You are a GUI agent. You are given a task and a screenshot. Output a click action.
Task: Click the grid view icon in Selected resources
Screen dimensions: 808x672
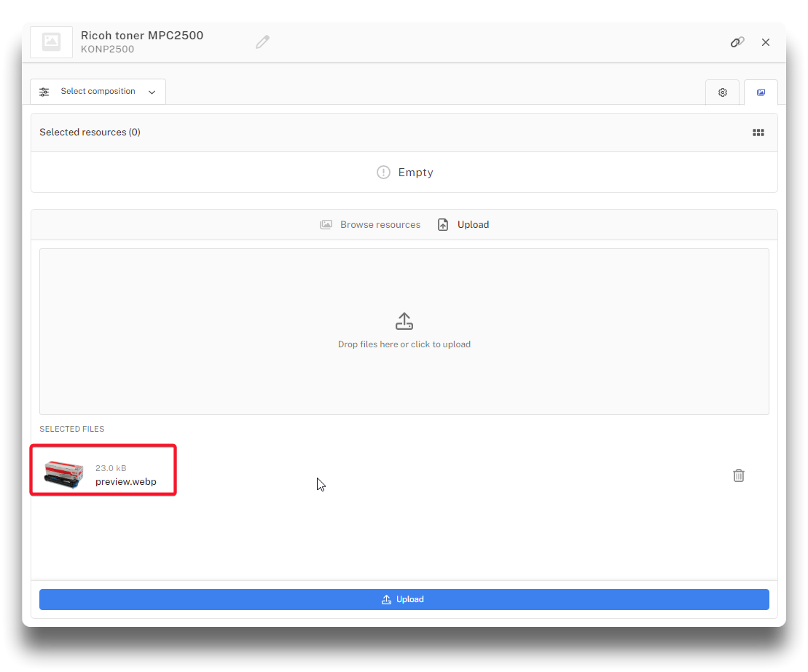[x=758, y=133]
